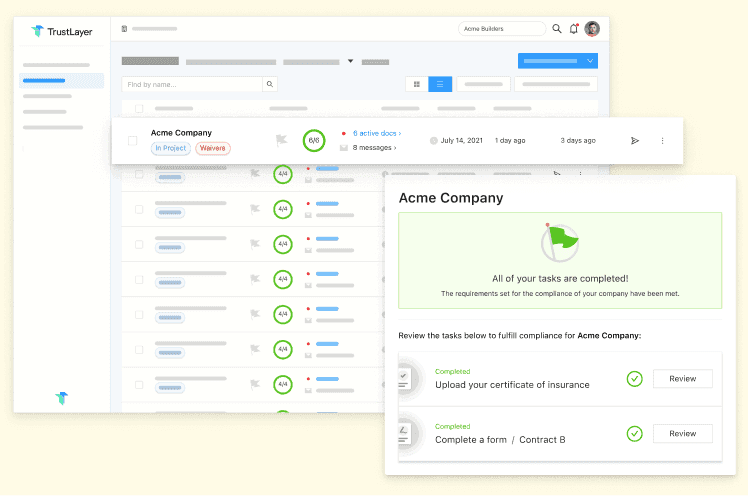
Task: Click the Waivers tag
Action: (x=213, y=148)
